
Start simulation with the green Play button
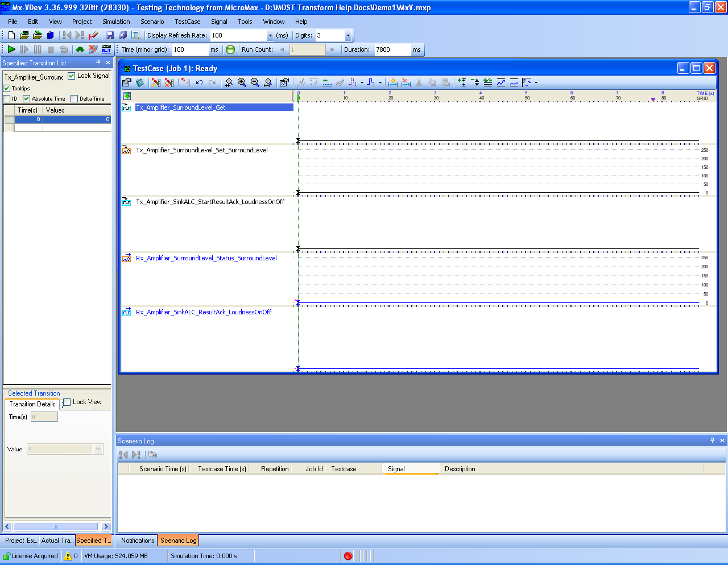click(x=11, y=49)
